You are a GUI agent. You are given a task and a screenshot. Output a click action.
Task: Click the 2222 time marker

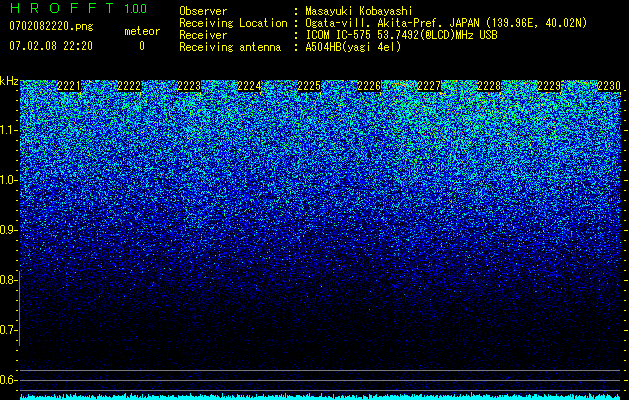click(x=129, y=86)
